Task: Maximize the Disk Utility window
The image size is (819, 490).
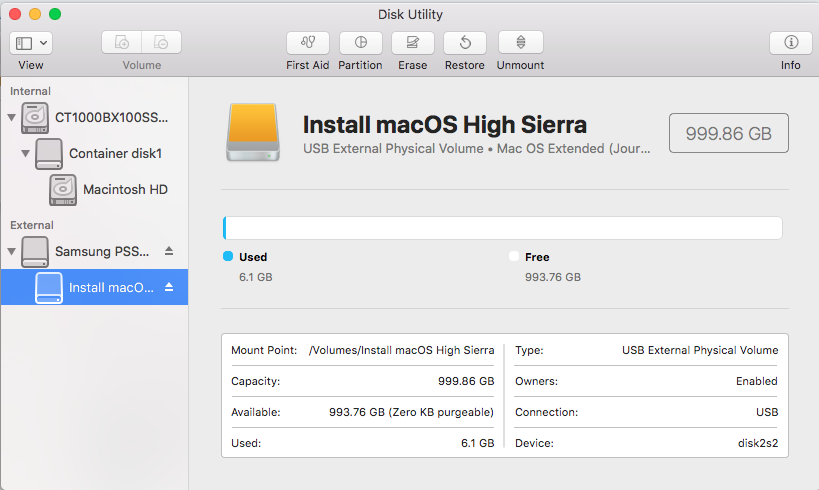Action: [55, 14]
